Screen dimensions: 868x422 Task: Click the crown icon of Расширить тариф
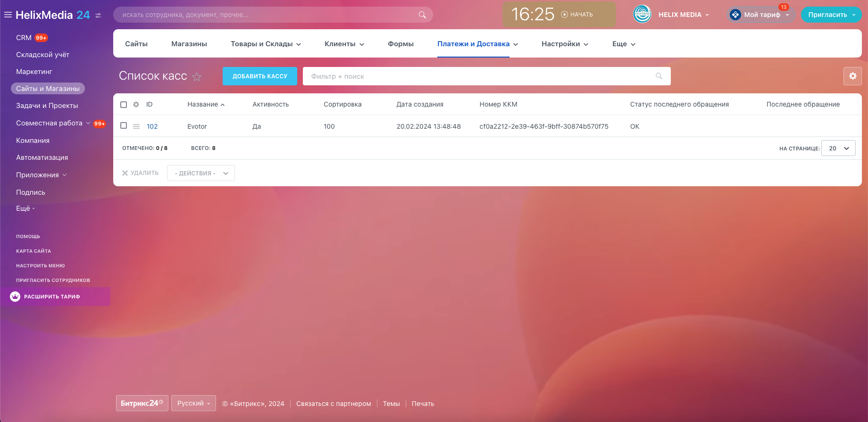click(15, 297)
